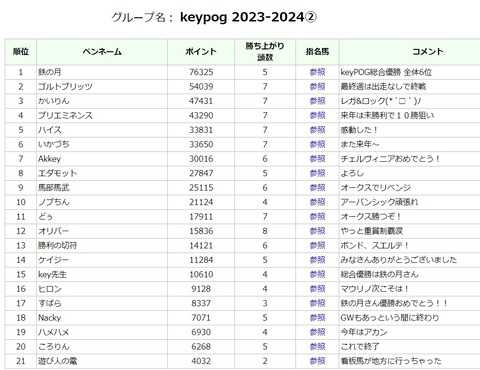
Task: Select pen name ケイジー
Action: pos(53,260)
